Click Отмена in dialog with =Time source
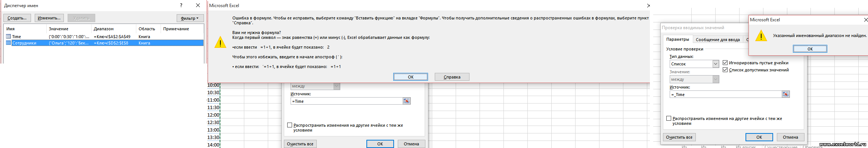 (411, 144)
